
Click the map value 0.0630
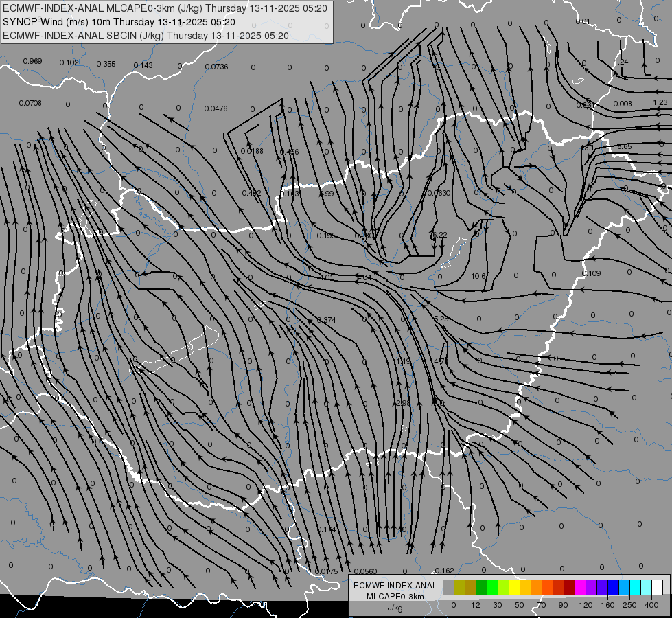[439, 193]
